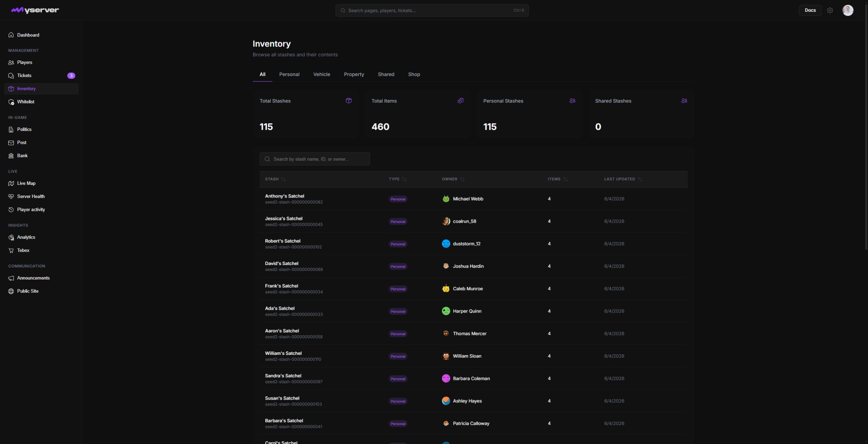Sort the table by Stash column
The image size is (868, 444).
[275, 179]
